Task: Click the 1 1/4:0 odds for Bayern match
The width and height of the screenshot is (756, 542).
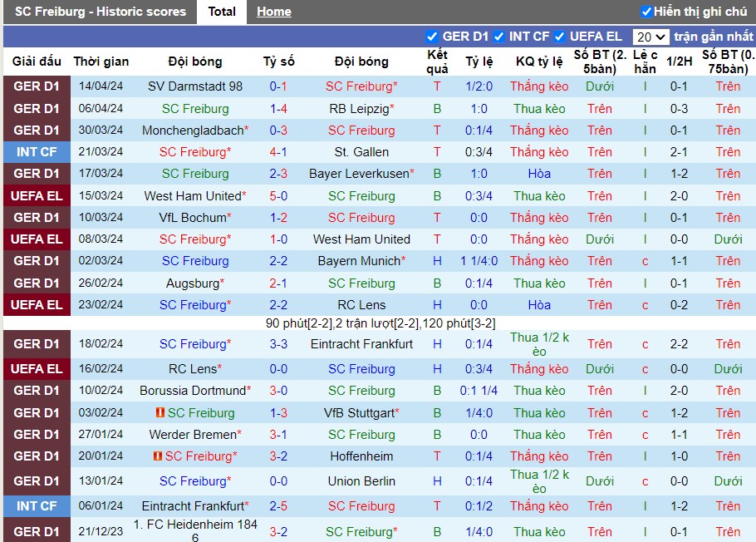Action: tap(479, 261)
